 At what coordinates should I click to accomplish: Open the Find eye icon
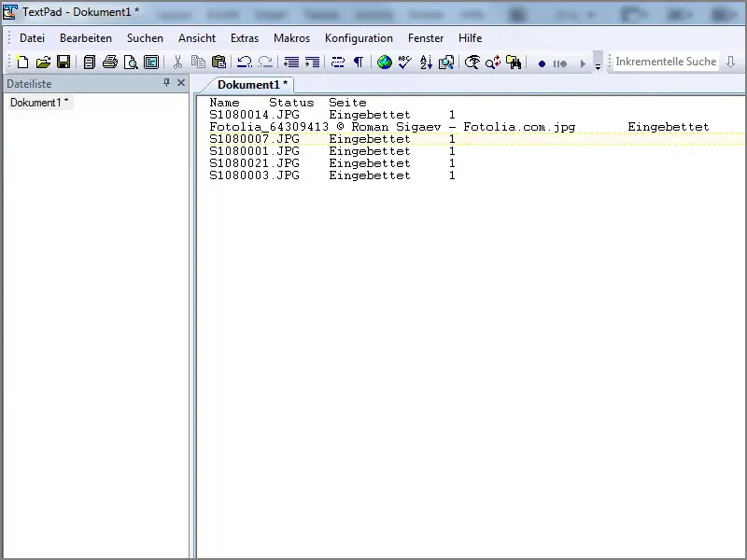[x=472, y=63]
